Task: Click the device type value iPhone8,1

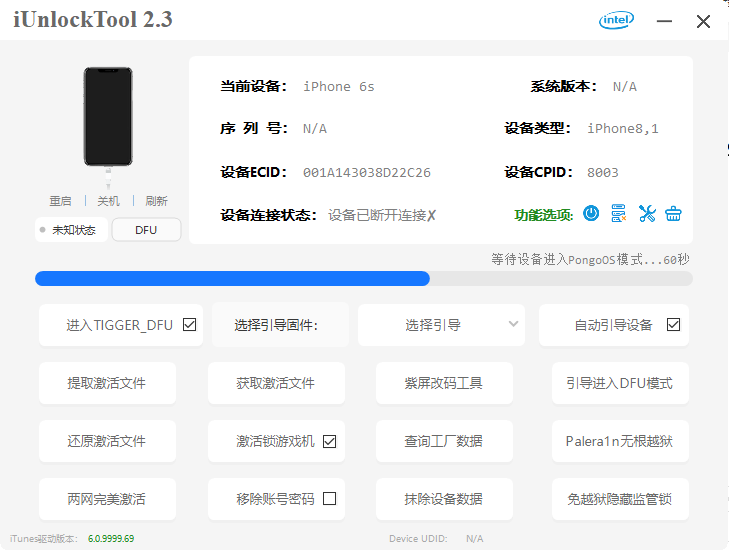Action: coord(623,129)
